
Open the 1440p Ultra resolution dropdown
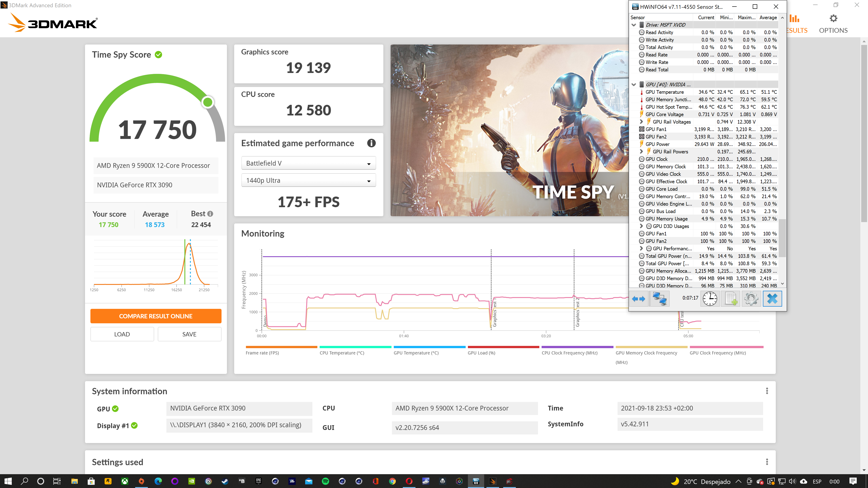tap(308, 181)
